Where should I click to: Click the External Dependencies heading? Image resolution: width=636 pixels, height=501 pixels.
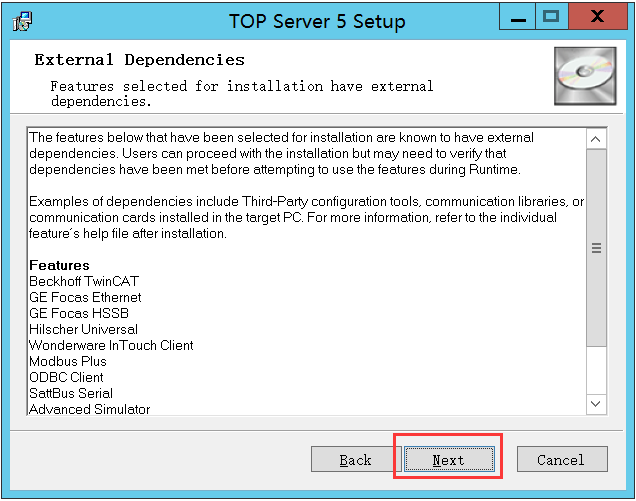(139, 60)
